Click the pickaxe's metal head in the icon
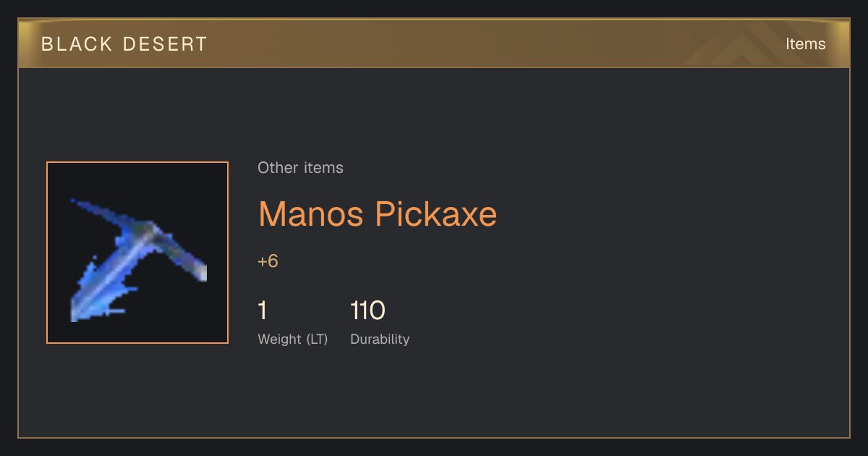868x456 pixels. pyautogui.click(x=156, y=235)
